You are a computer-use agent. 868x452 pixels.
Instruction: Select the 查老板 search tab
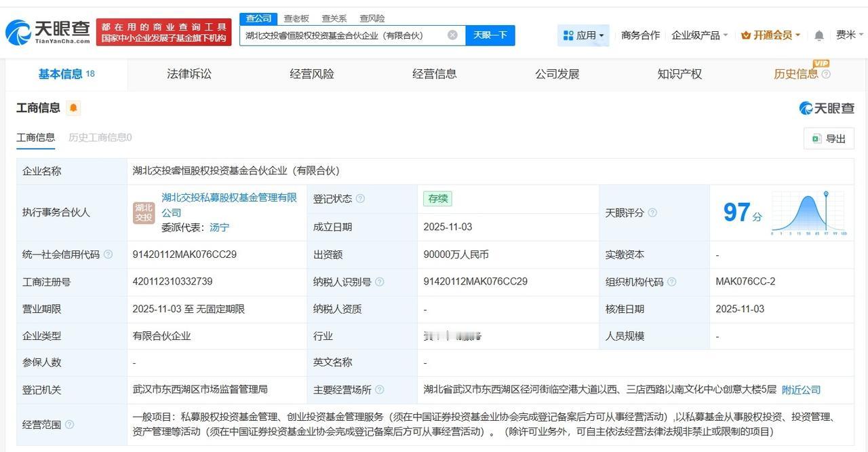click(296, 18)
